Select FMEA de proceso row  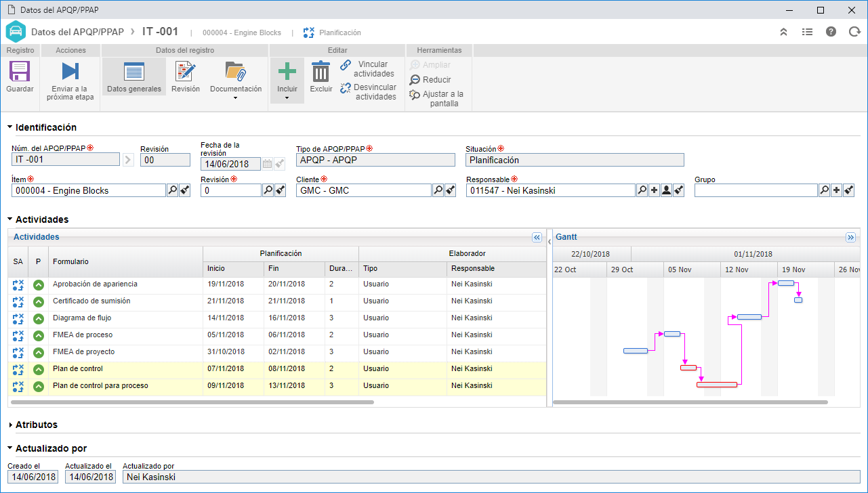(x=276, y=335)
